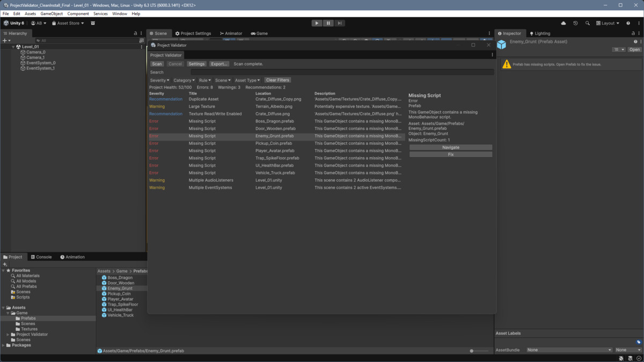Select Scripts favorite folder
The image size is (644, 362).
tap(20, 297)
